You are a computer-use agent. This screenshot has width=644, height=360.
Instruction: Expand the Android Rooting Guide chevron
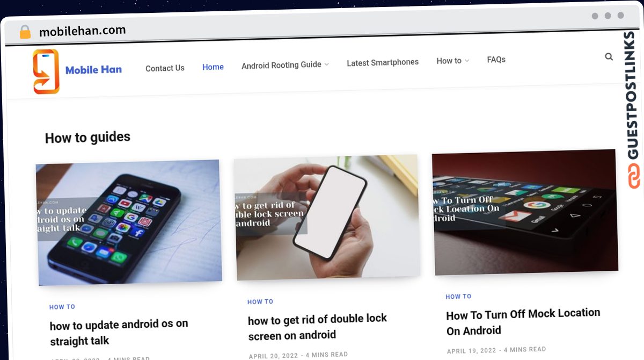pyautogui.click(x=327, y=64)
